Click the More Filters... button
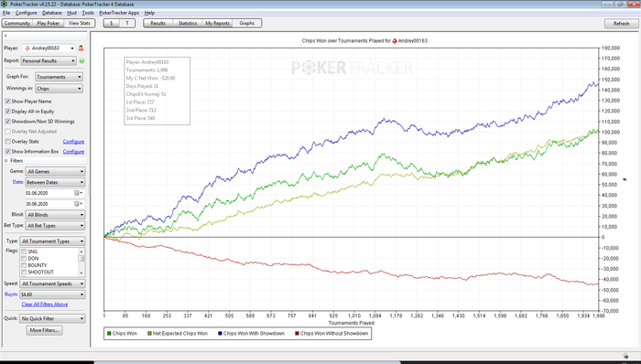 coord(44,330)
